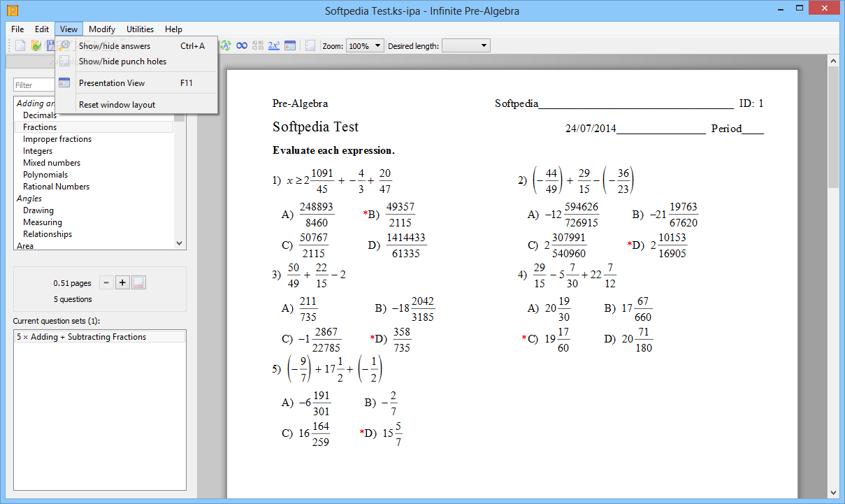The width and height of the screenshot is (845, 504).
Task: Click the ABCD answer choices toolbar icon
Action: pos(258,45)
